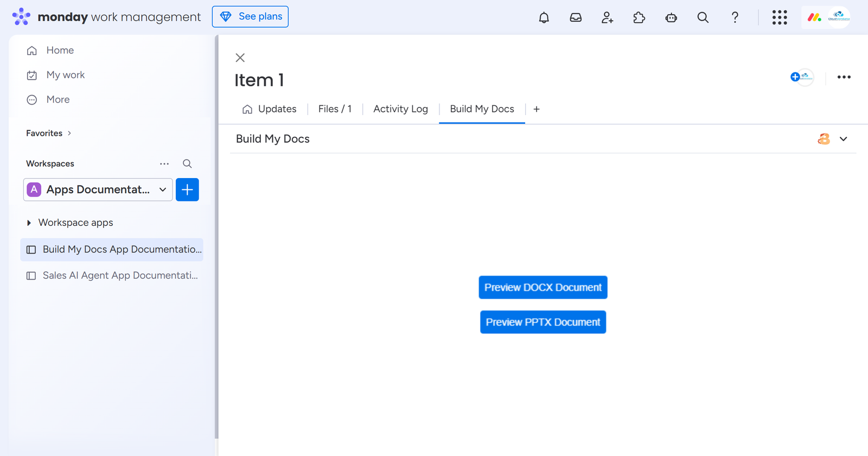Click the search magnifier in top bar
Screen dimensions: 868x456
coord(703,17)
